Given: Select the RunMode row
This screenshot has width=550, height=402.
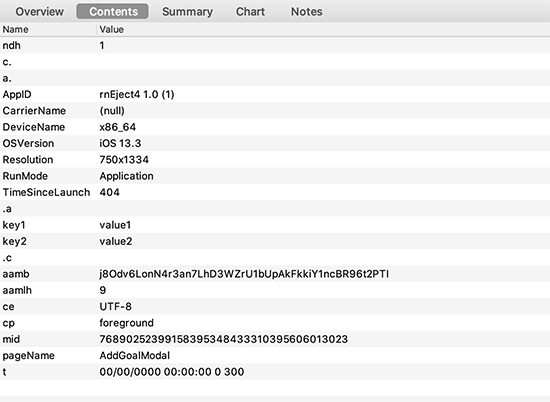Looking at the screenshot, I should [275, 176].
